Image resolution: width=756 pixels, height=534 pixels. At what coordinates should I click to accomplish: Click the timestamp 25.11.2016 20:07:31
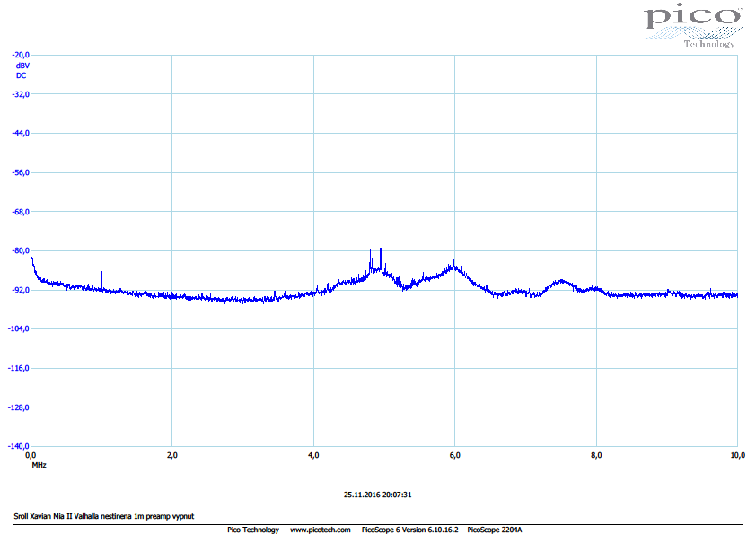377,495
